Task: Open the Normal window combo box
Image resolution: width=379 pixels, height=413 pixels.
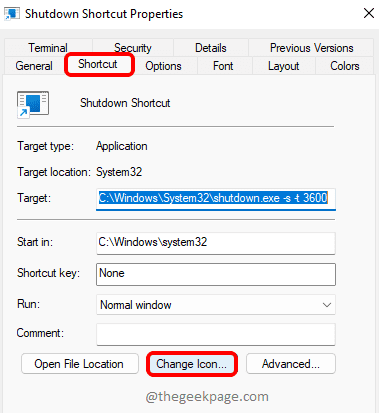Action: click(x=216, y=305)
